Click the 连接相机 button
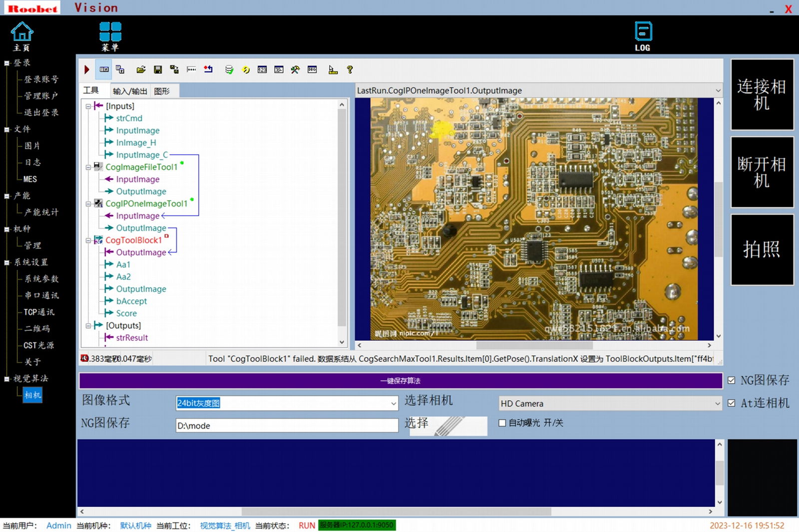 (762, 95)
